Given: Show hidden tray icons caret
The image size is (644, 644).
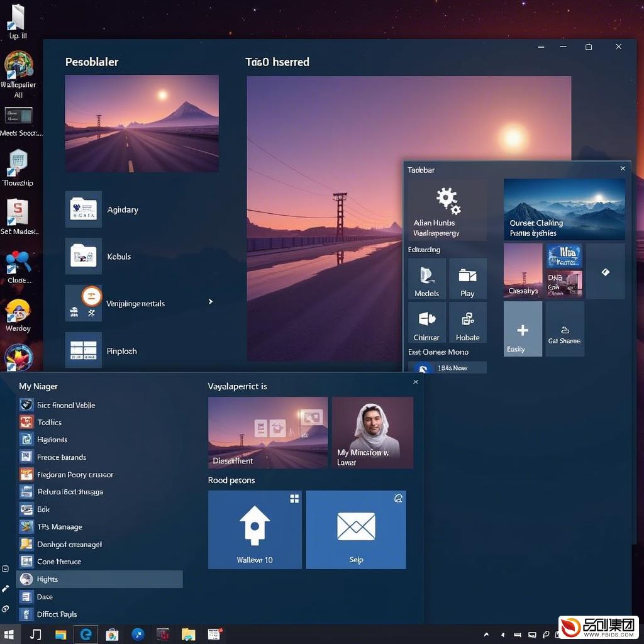Looking at the screenshot, I should 486,635.
